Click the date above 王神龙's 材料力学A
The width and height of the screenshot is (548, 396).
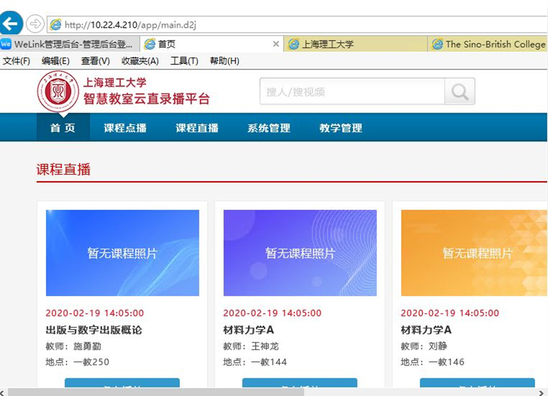pos(272,313)
